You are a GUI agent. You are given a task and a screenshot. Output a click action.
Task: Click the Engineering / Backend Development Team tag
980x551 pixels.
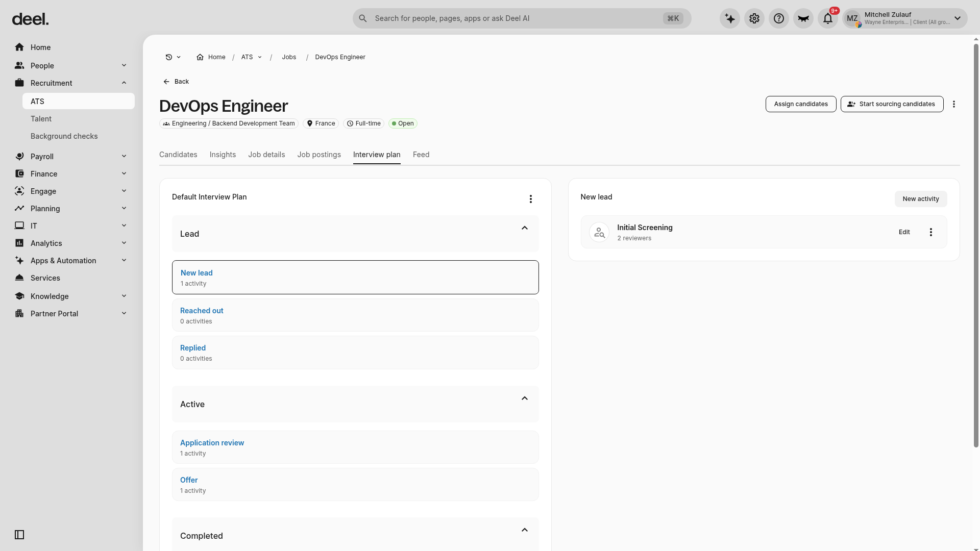tap(229, 123)
